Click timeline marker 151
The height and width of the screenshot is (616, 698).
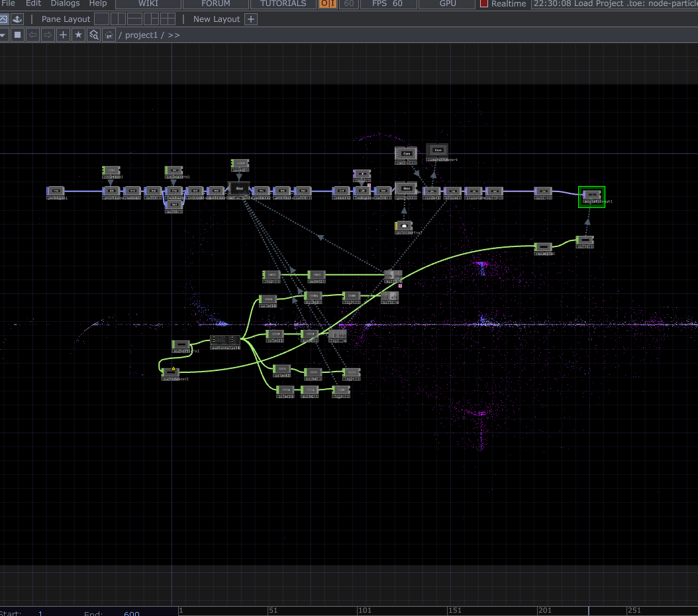[x=454, y=611]
